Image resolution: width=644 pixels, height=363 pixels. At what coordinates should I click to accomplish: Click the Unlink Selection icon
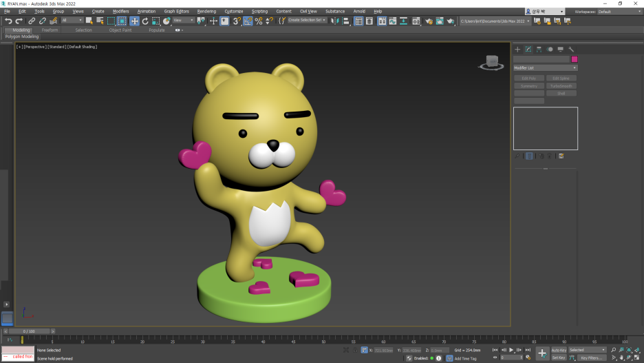(42, 21)
